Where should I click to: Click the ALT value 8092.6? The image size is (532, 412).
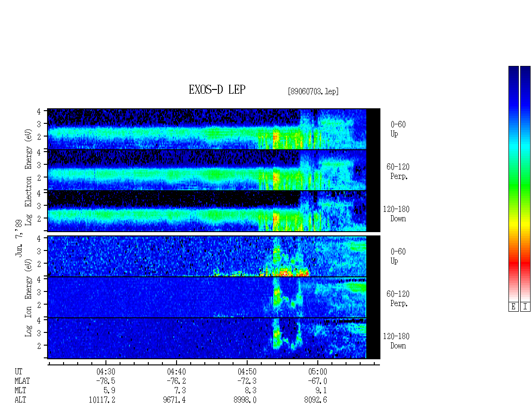pyautogui.click(x=315, y=400)
